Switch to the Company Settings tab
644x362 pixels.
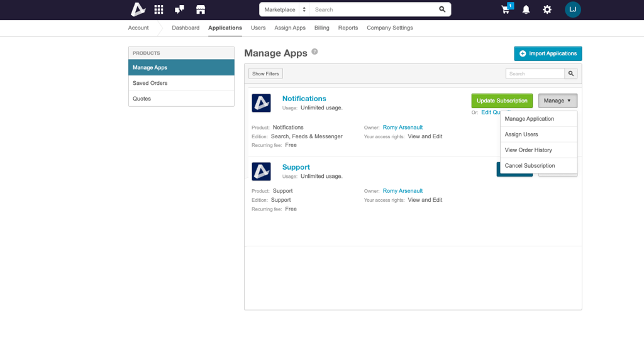390,28
